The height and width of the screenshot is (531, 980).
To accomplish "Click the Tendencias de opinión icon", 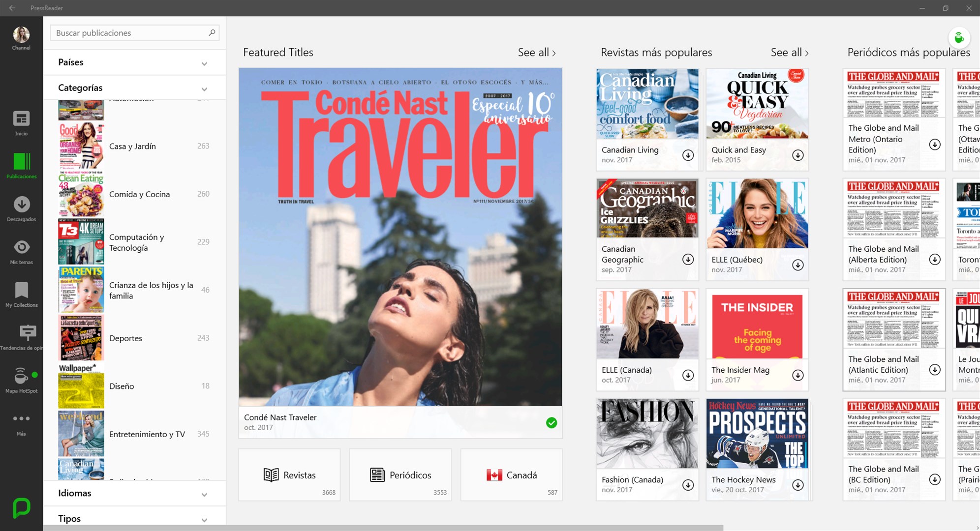I will pos(22,333).
